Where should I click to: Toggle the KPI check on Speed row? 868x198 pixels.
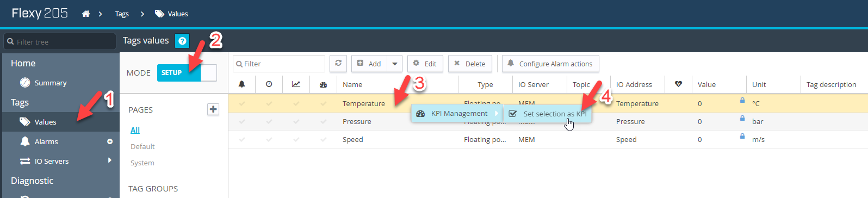(x=324, y=139)
